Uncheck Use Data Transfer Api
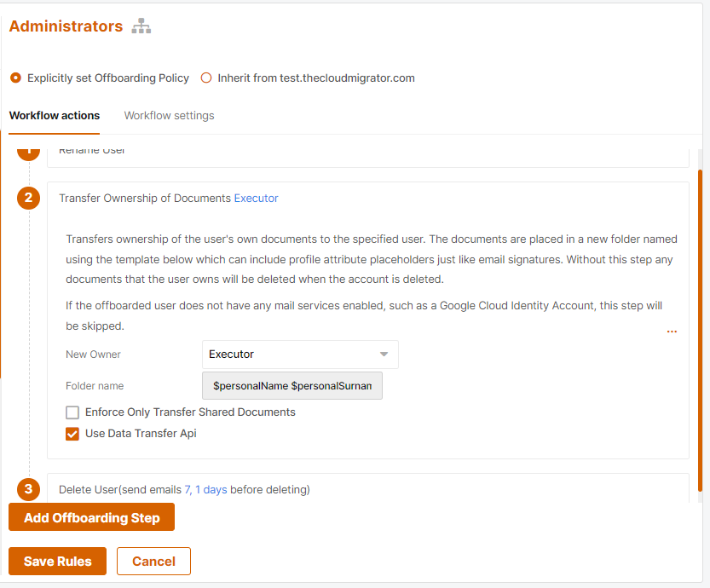This screenshot has height=588, width=710. click(72, 434)
